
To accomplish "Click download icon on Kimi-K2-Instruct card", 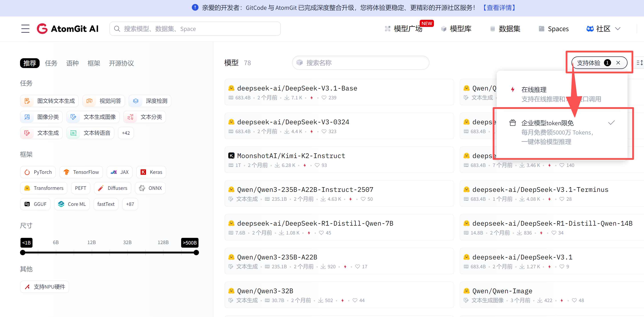I will [277, 165].
